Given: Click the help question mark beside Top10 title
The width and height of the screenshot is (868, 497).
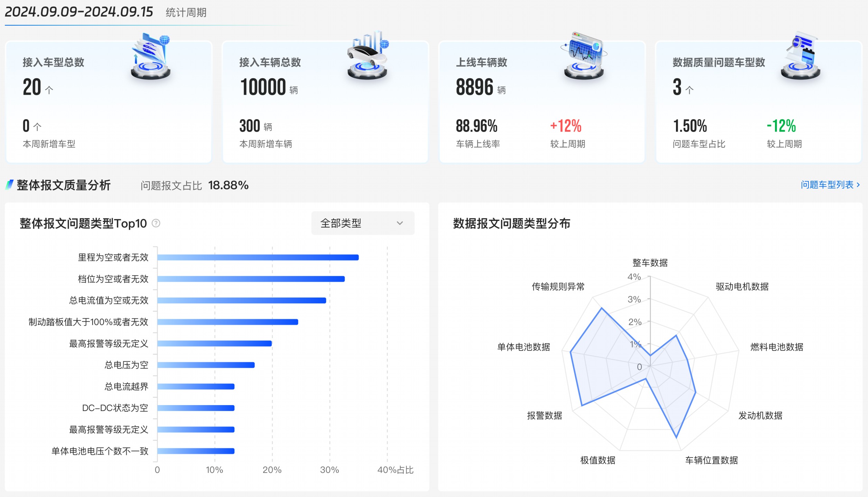Looking at the screenshot, I should [x=156, y=223].
